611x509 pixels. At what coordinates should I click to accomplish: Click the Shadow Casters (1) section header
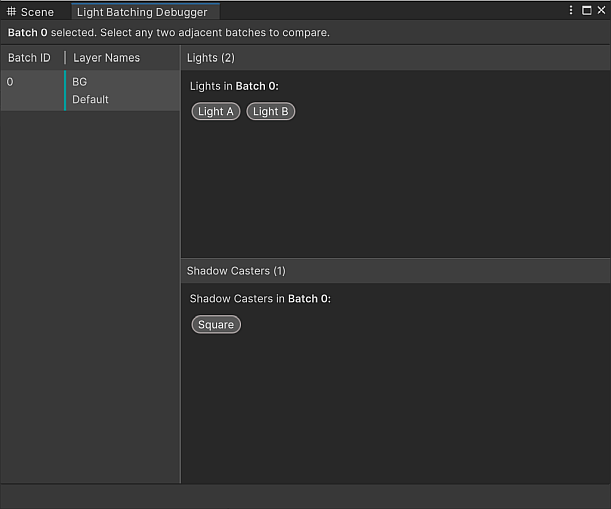tap(236, 271)
